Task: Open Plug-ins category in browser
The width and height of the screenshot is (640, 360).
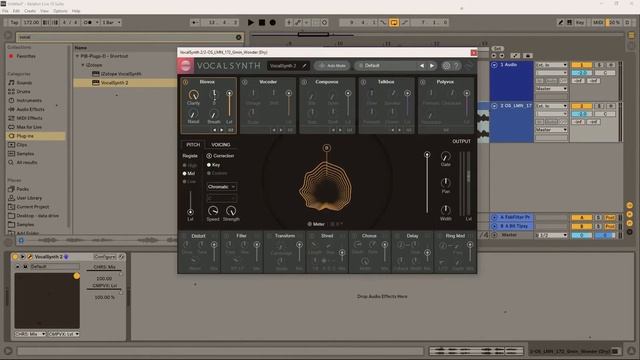Action: coord(36,136)
